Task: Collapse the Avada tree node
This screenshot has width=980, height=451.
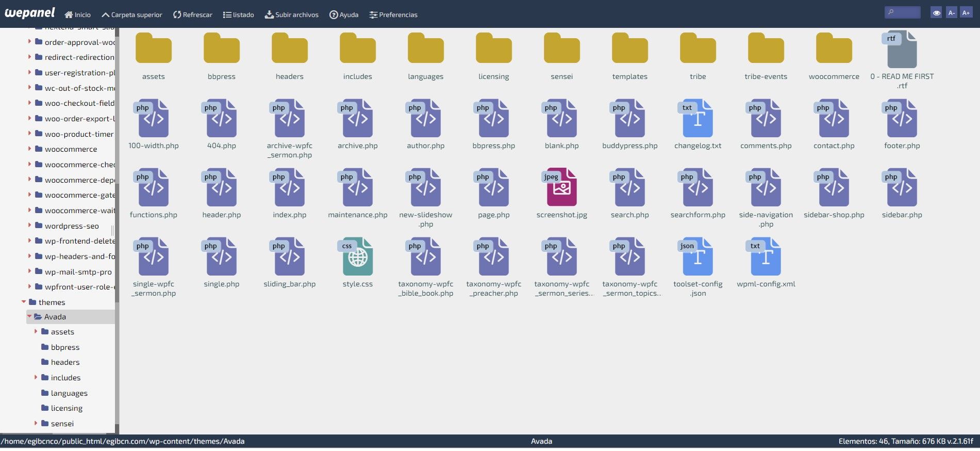Action: click(x=29, y=316)
